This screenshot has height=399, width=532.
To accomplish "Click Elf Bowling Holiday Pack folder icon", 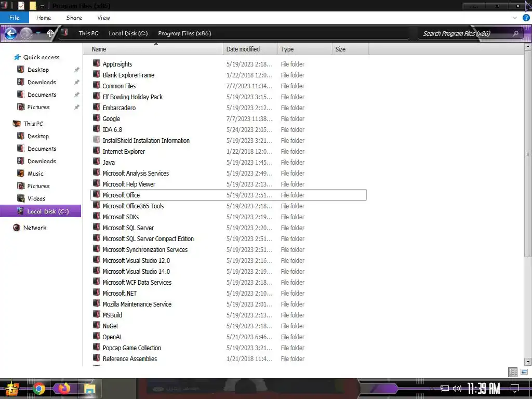I will click(x=96, y=96).
